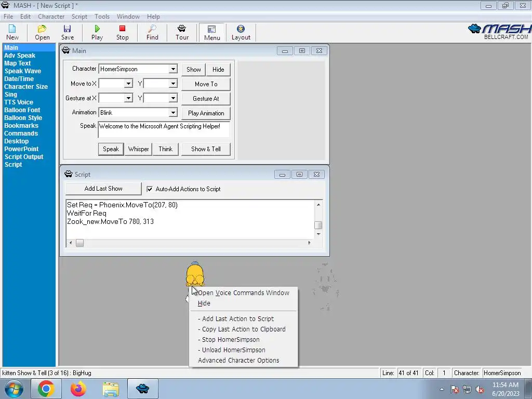The width and height of the screenshot is (532, 399).
Task: Expand the Animation dropdown
Action: click(173, 113)
